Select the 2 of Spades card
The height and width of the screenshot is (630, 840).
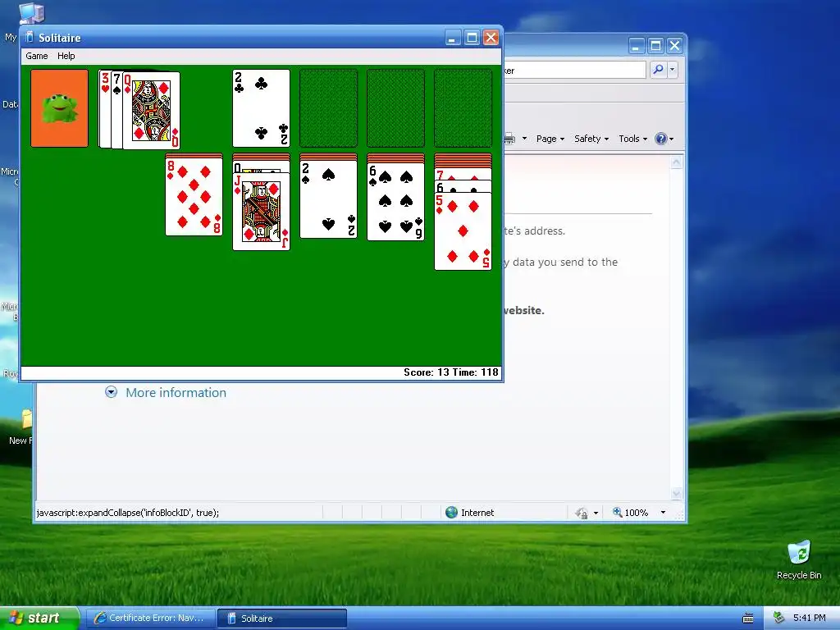pos(328,199)
